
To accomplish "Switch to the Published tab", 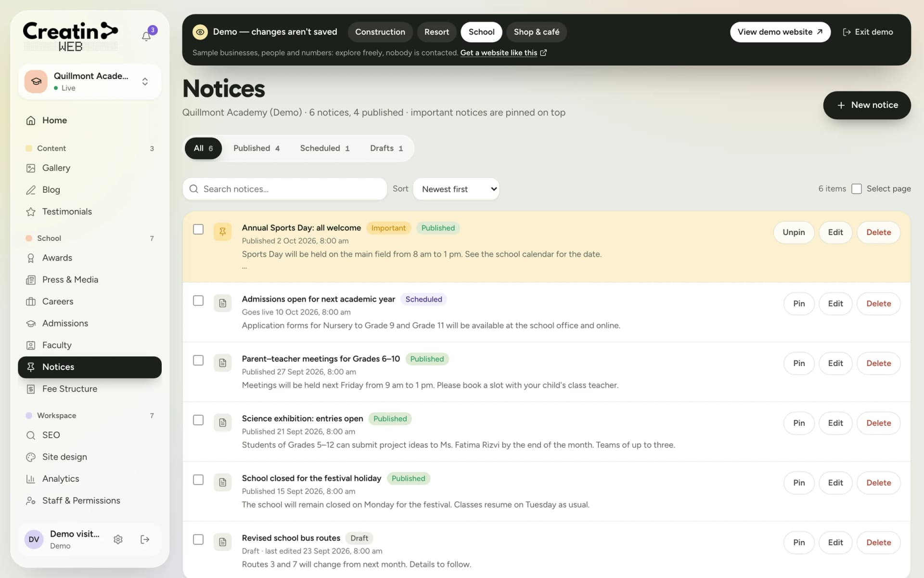I will click(x=257, y=148).
